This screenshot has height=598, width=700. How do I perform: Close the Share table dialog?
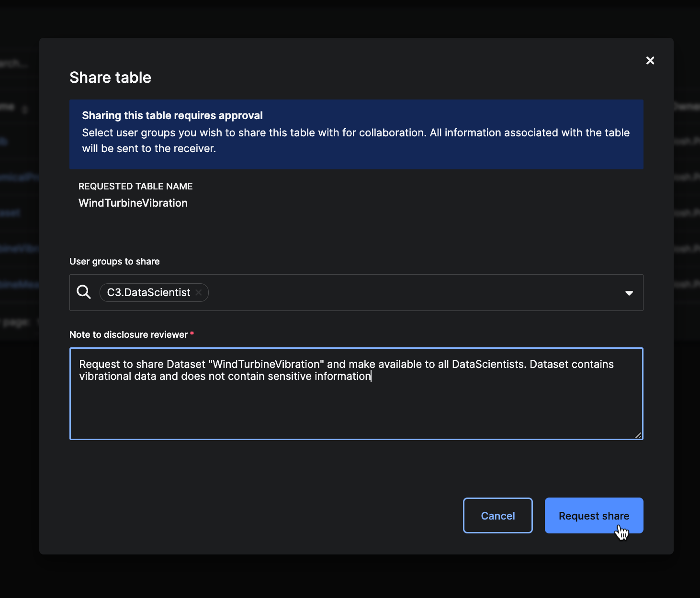click(x=650, y=60)
